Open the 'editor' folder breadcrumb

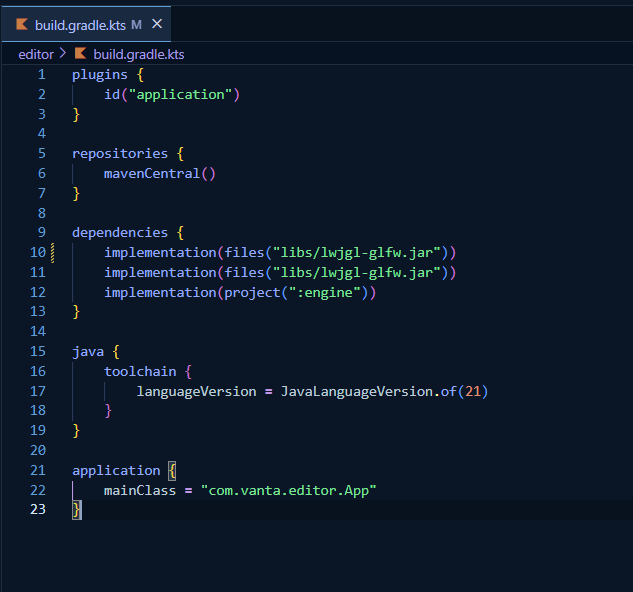tap(36, 54)
